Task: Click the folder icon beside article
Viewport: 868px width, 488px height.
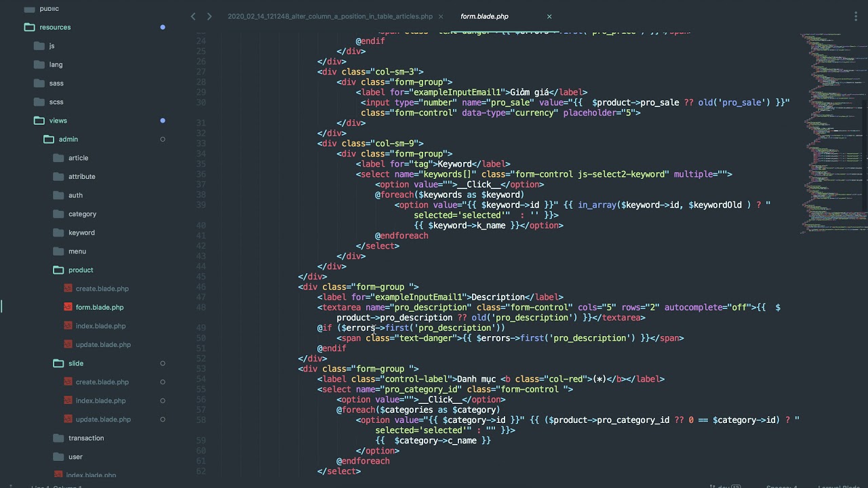Action: click(x=58, y=157)
